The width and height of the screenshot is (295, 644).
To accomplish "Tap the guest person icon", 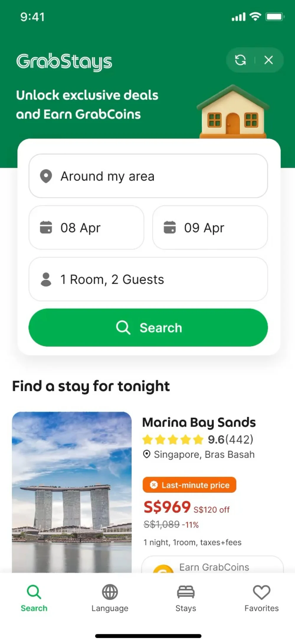I will click(x=46, y=279).
